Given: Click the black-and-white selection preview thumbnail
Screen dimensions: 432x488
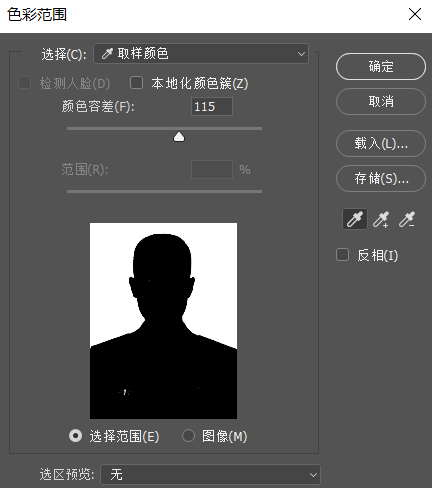Looking at the screenshot, I should 163,321.
